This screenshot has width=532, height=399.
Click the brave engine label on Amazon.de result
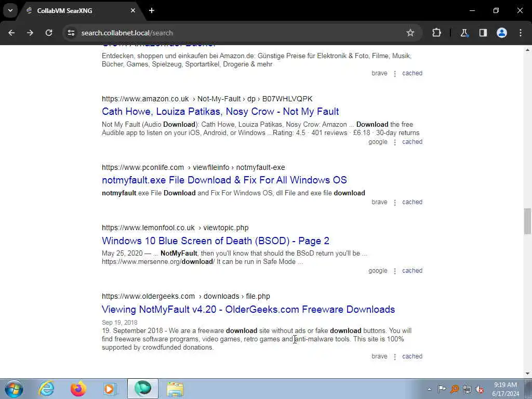(379, 73)
